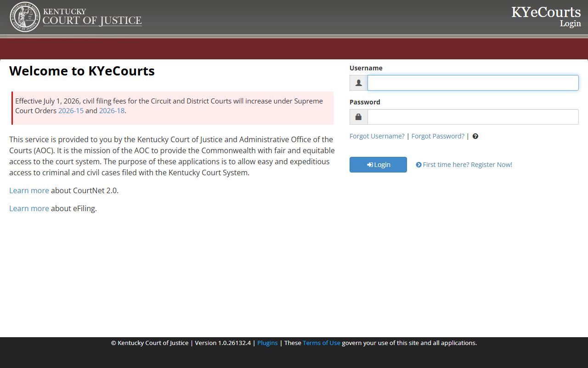Open the Plugins footer link

267,343
